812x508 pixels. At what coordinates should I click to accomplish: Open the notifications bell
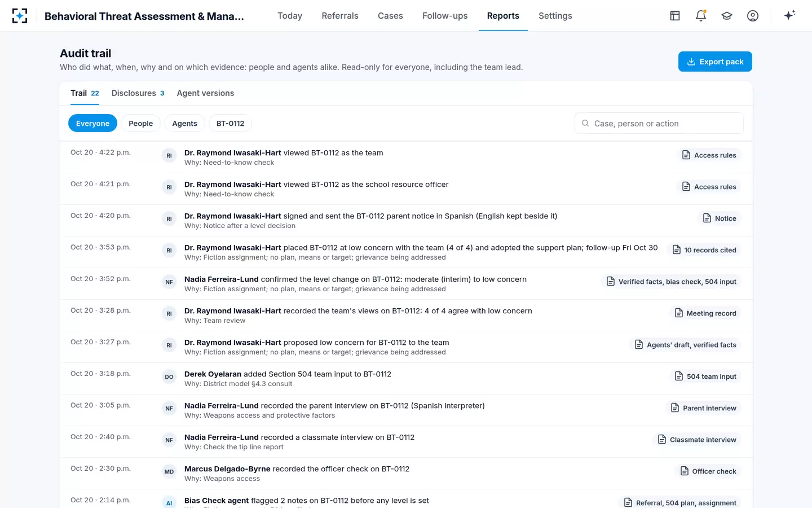coord(701,16)
